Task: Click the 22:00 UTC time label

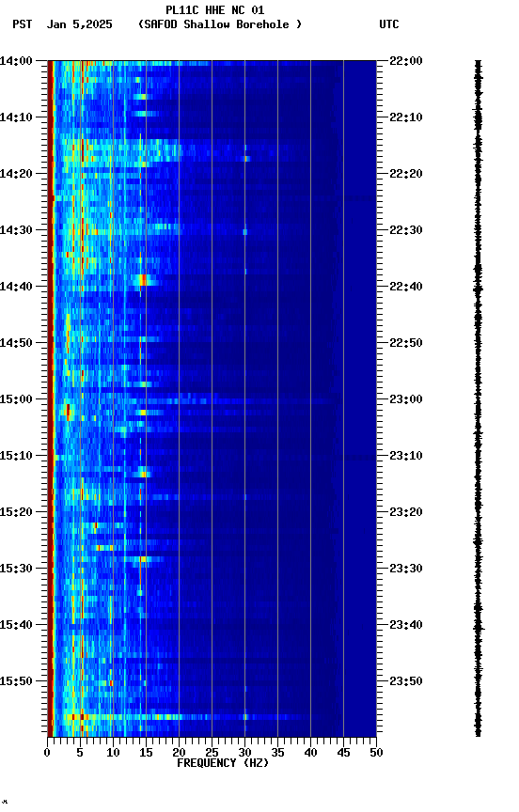Action: point(406,61)
